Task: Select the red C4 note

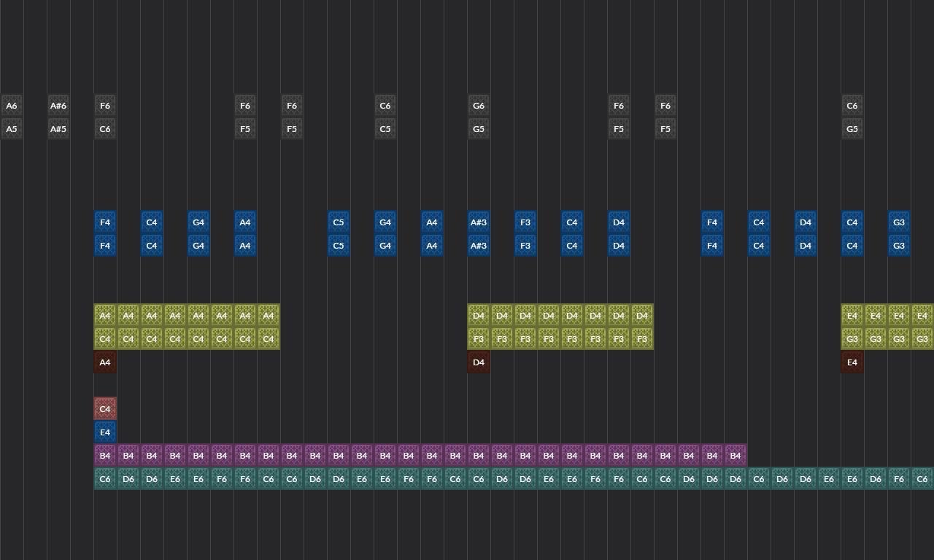Action: click(x=105, y=408)
